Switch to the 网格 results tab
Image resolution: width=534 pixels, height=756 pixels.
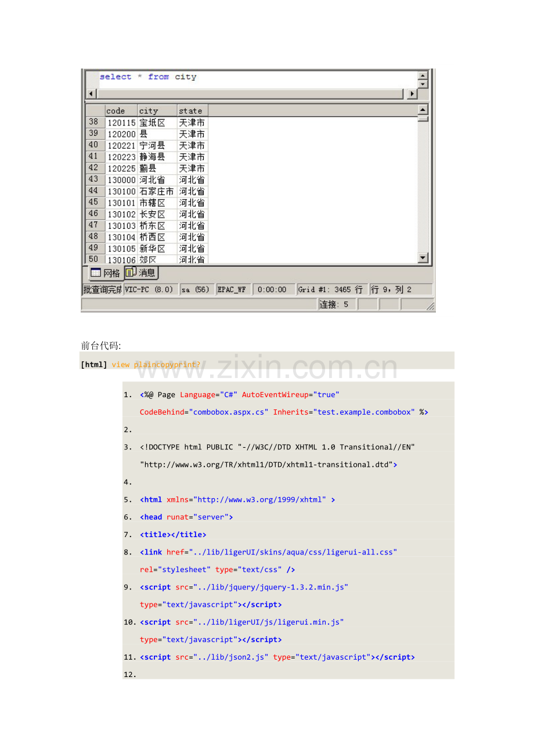coord(105,273)
